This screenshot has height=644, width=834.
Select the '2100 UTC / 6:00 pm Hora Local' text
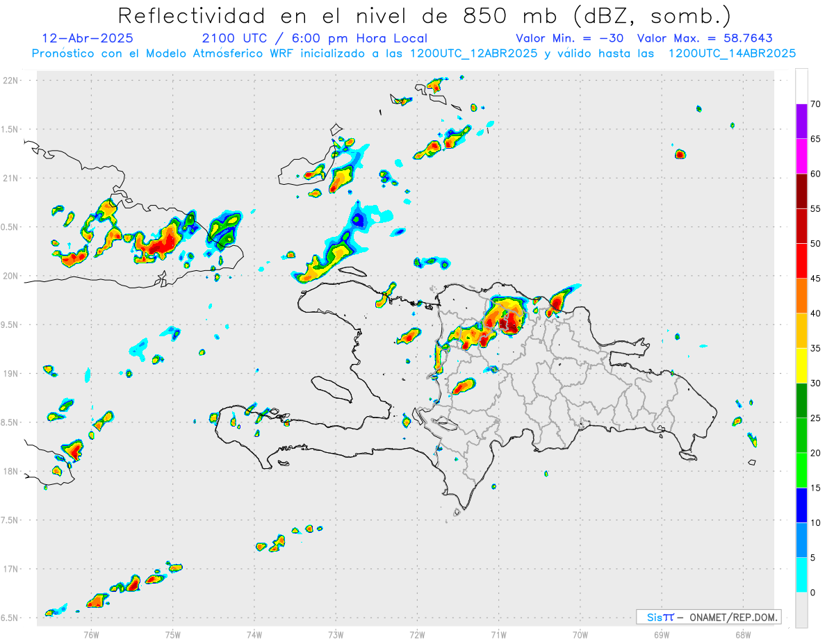(315, 38)
